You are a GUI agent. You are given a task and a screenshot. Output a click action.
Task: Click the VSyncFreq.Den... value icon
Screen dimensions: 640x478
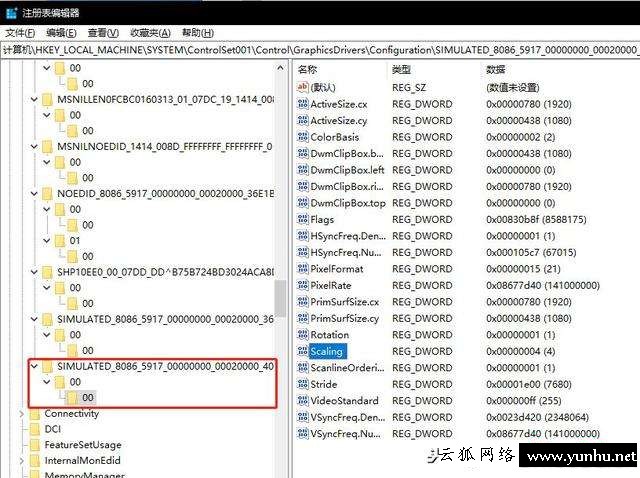click(x=302, y=417)
